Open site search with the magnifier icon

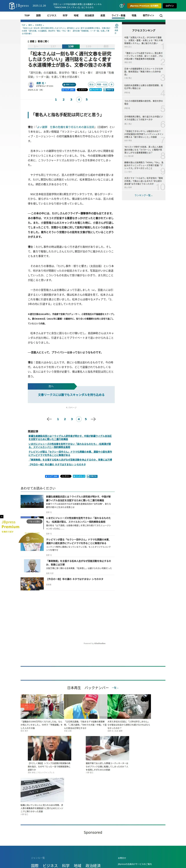[161, 15]
